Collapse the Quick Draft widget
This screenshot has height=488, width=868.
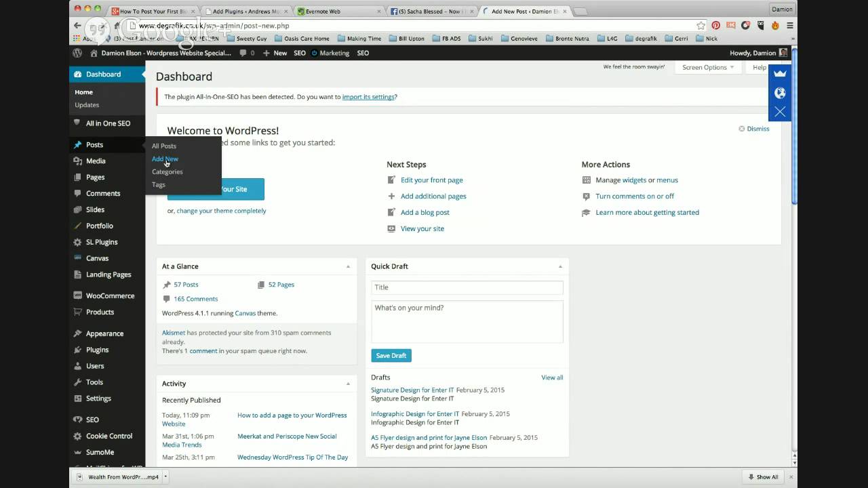click(x=561, y=266)
